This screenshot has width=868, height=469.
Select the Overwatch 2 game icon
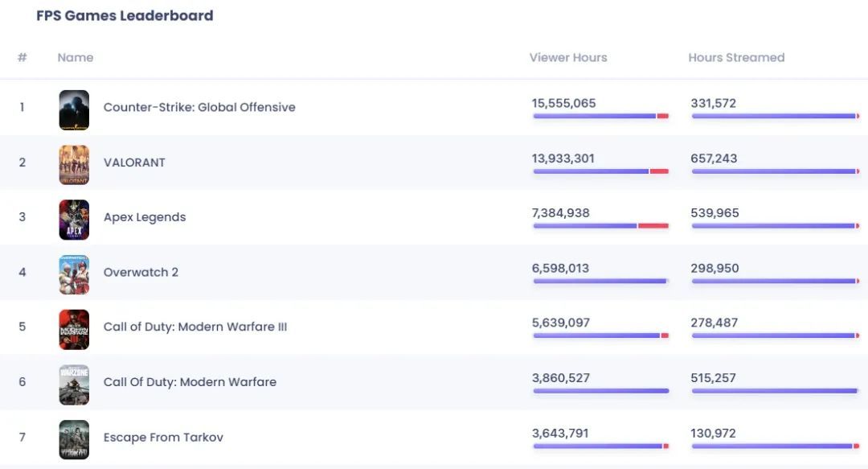tap(74, 274)
